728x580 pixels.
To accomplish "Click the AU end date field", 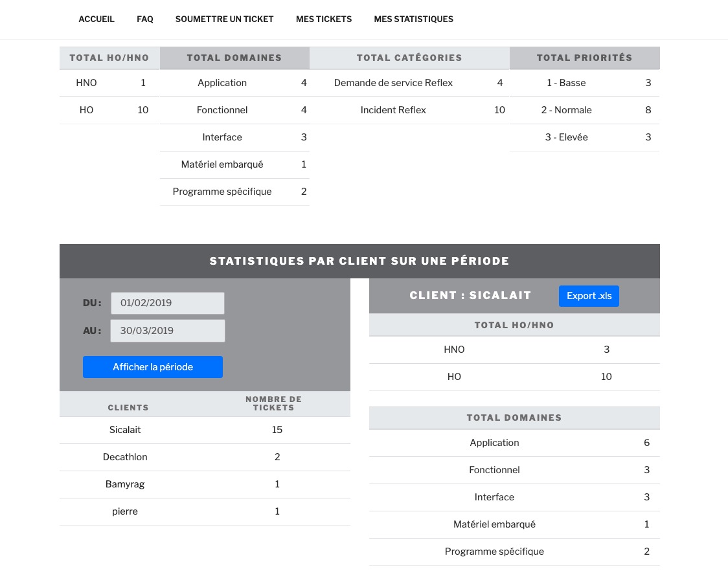I will point(167,331).
